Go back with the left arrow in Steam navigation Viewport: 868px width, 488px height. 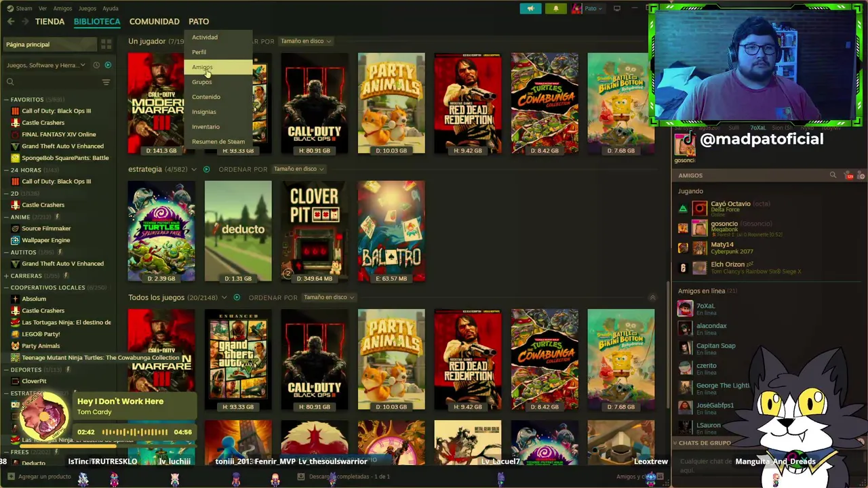pyautogui.click(x=11, y=22)
